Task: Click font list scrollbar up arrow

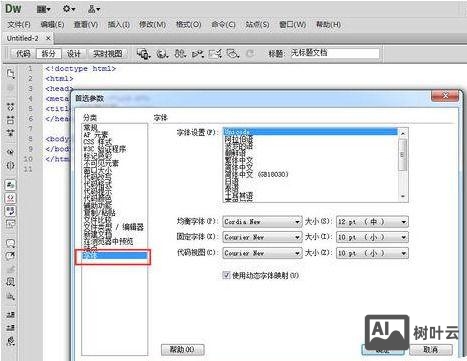Action: (x=403, y=133)
